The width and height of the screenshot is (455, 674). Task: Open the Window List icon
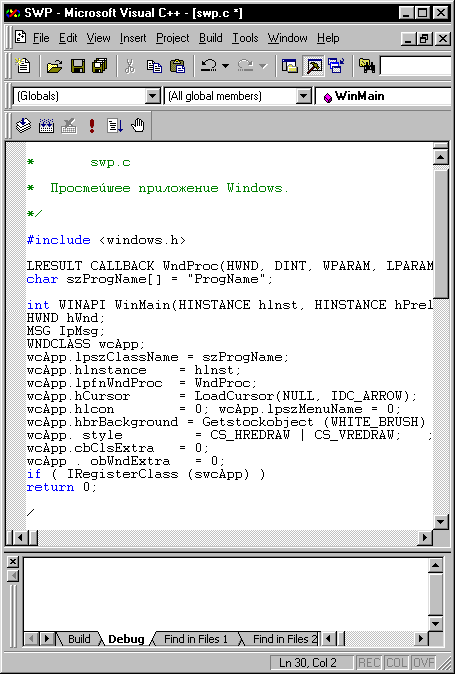pyautogui.click(x=336, y=66)
